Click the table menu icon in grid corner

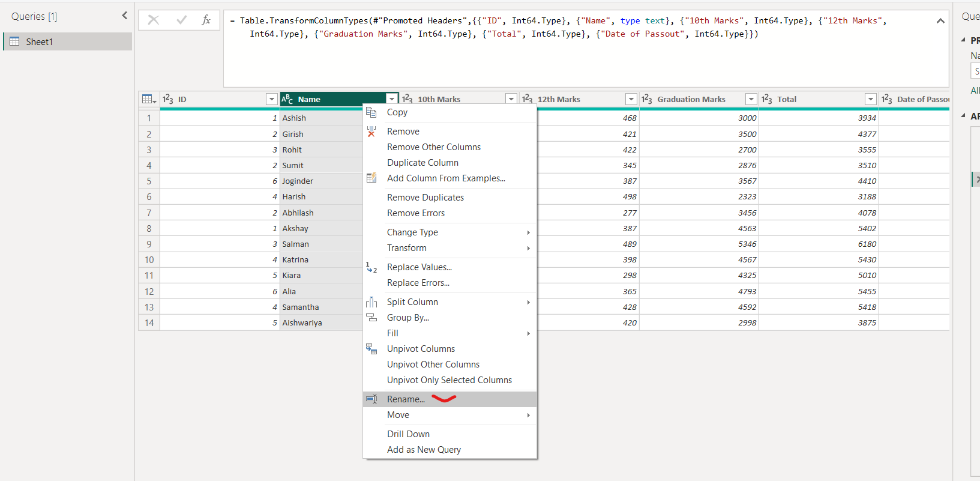148,99
